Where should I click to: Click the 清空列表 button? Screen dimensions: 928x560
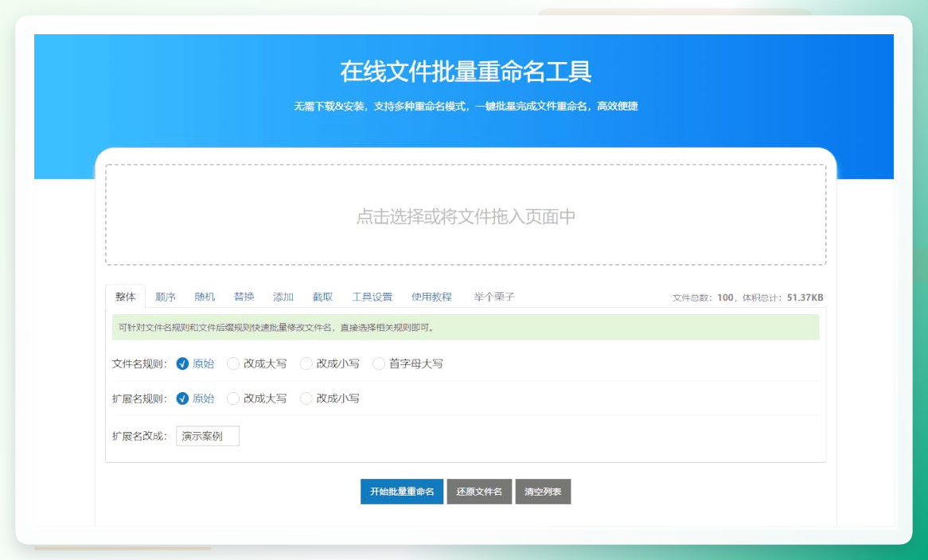click(x=543, y=492)
